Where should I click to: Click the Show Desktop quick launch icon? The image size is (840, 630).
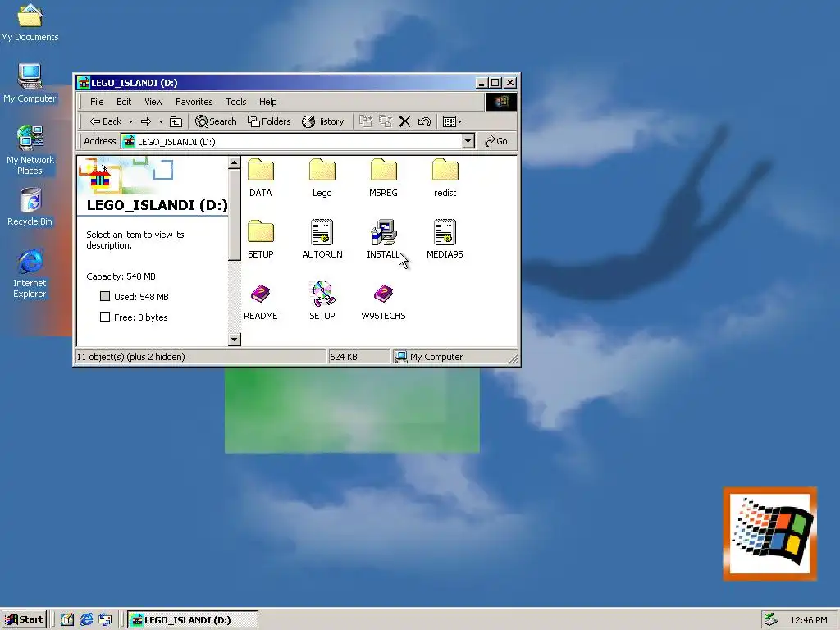[66, 620]
